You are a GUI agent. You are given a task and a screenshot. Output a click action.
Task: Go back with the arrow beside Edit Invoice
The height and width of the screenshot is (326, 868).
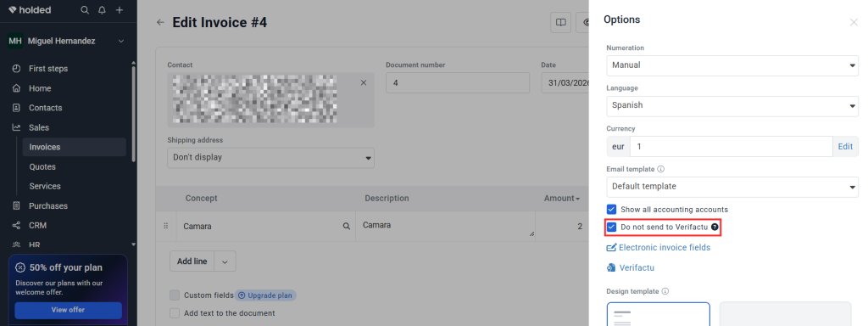tap(160, 23)
